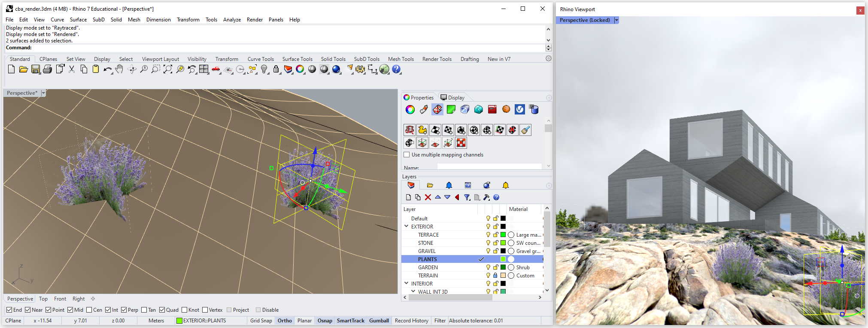868x328 pixels.
Task: Toggle GARDEN layer visibility light bulb
Action: click(488, 268)
